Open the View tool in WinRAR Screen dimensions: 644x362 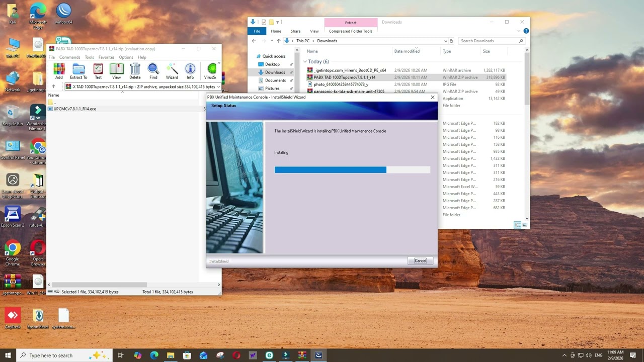click(116, 71)
